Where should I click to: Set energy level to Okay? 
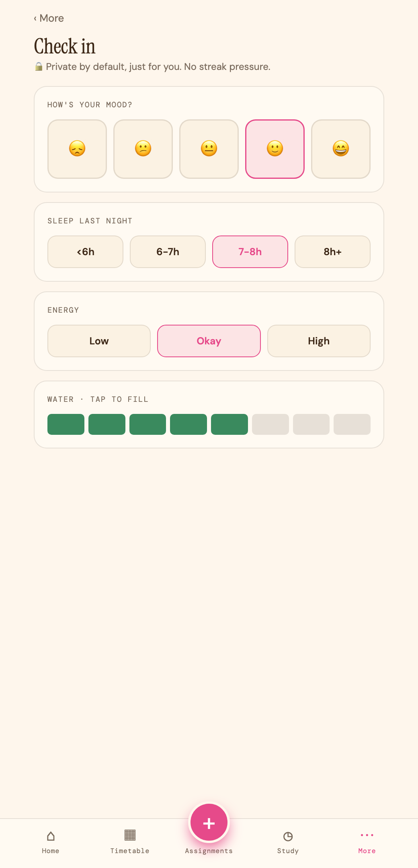[x=209, y=341]
